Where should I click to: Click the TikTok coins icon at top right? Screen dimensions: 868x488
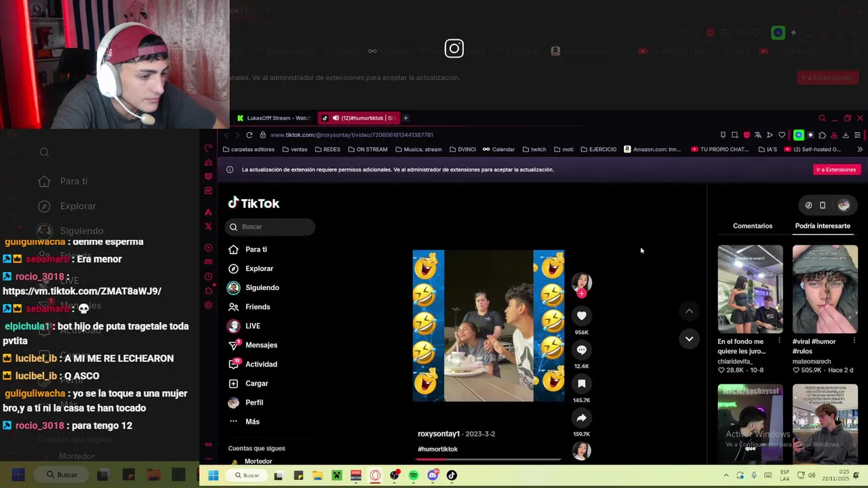click(808, 205)
